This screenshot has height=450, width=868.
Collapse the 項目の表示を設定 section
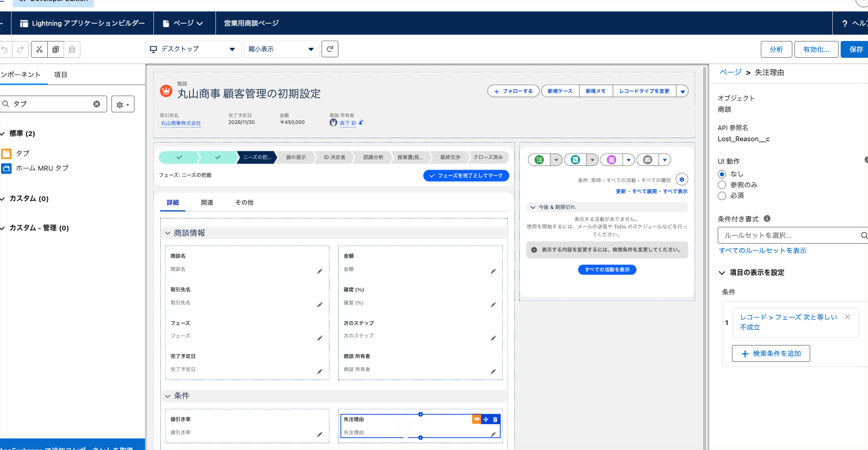722,273
